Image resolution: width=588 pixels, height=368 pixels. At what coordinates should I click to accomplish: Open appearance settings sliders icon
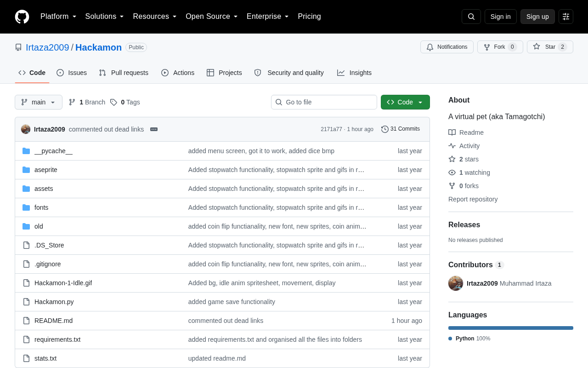click(566, 17)
